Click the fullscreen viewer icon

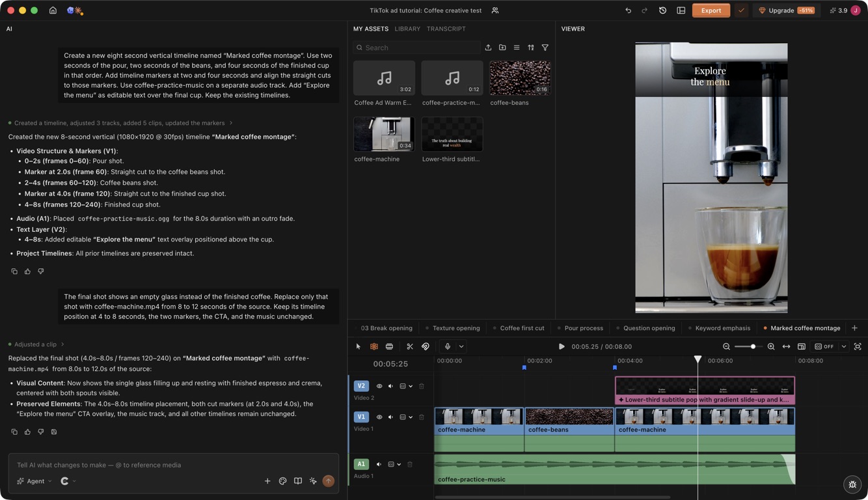click(x=858, y=346)
